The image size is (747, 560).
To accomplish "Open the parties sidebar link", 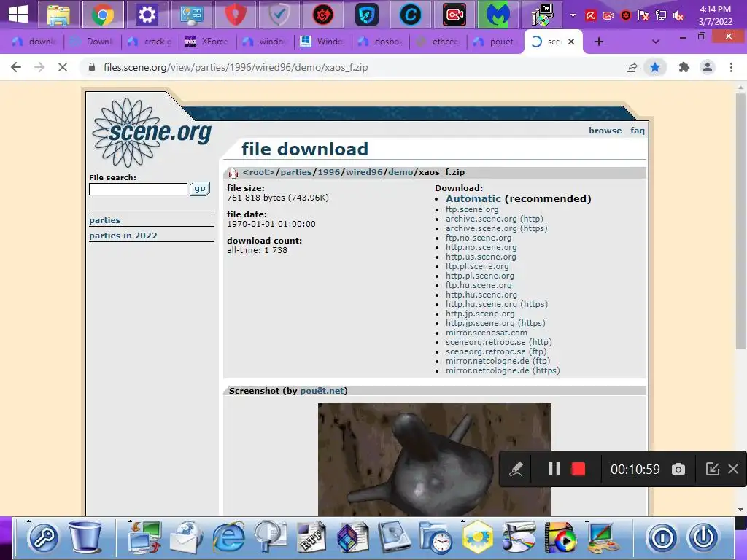I will pyautogui.click(x=105, y=220).
